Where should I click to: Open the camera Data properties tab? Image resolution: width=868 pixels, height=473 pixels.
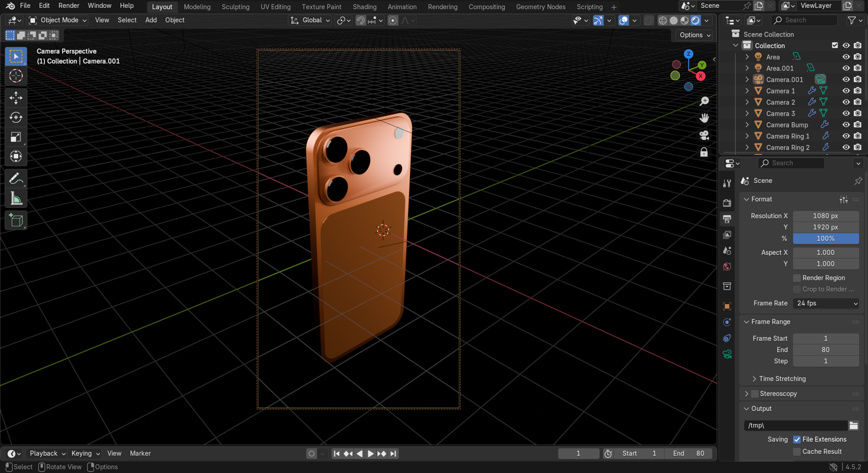727,354
